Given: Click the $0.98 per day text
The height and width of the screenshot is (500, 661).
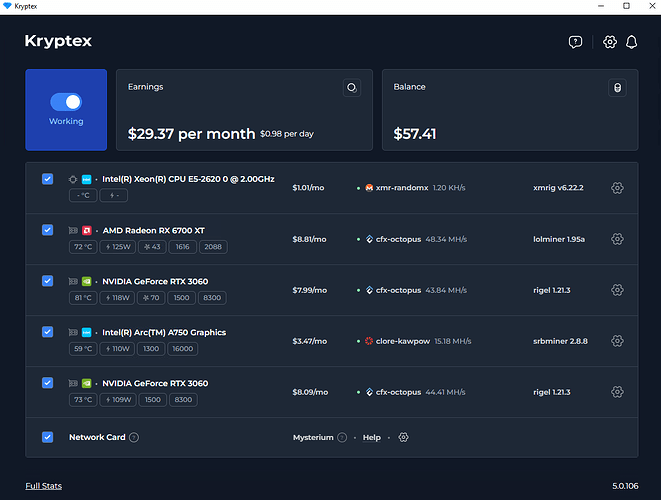Looking at the screenshot, I should pyautogui.click(x=287, y=134).
